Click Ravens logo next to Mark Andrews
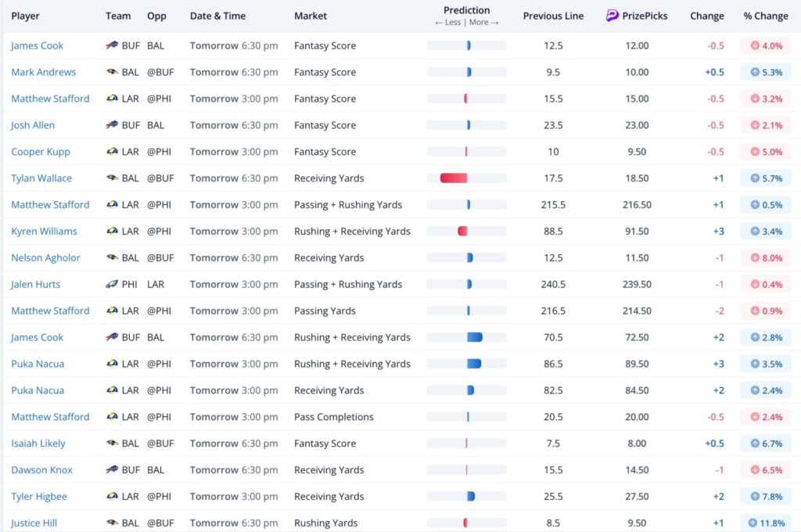The height and width of the screenshot is (532, 801). 112,72
